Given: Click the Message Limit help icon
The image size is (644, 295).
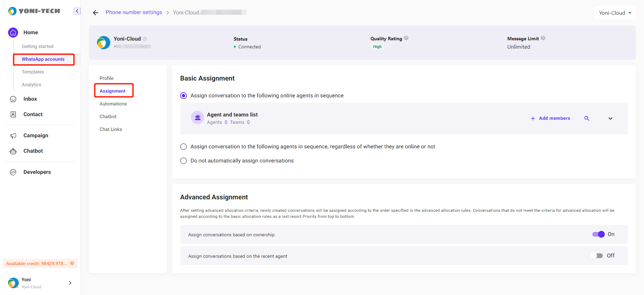Looking at the screenshot, I should (x=543, y=38).
